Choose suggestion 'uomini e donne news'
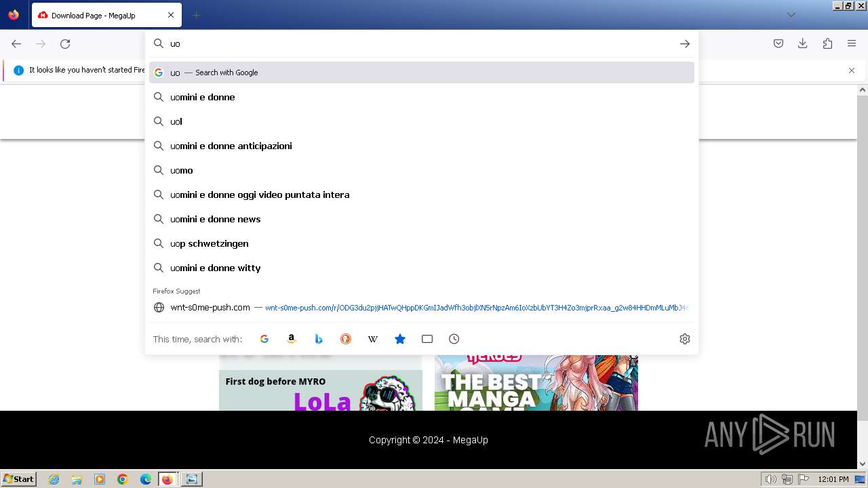The height and width of the screenshot is (488, 868). click(422, 219)
